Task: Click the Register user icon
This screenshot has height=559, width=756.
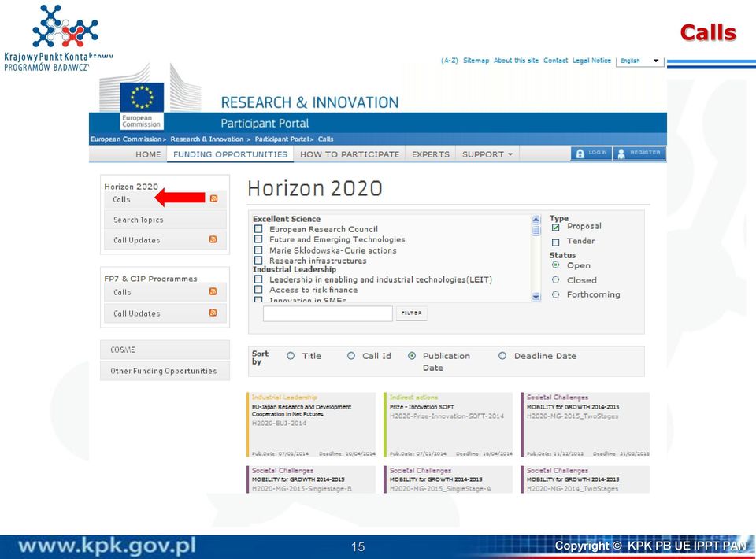Action: click(621, 154)
